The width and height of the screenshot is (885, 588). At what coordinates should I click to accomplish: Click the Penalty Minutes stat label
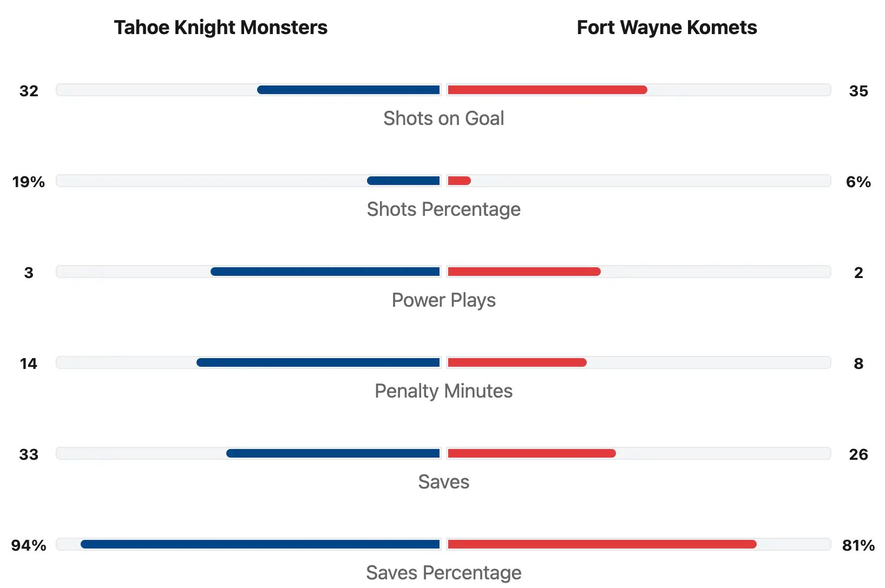coord(443,391)
